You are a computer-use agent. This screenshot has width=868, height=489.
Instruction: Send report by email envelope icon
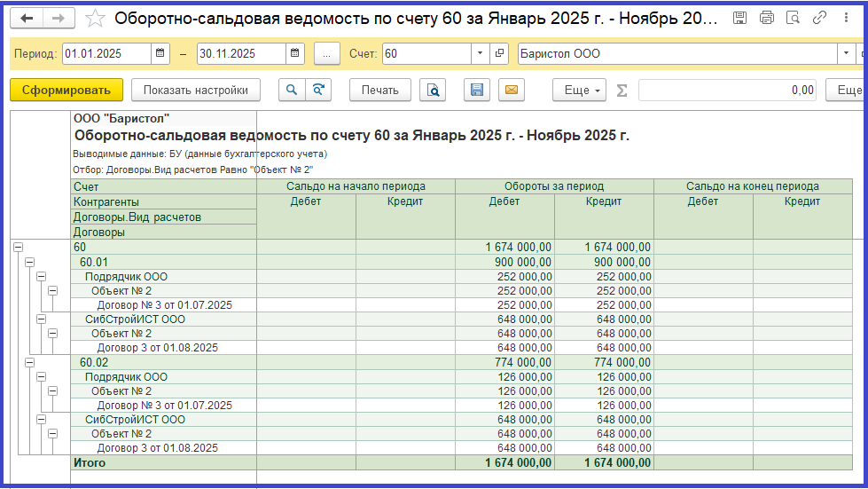[x=511, y=90]
